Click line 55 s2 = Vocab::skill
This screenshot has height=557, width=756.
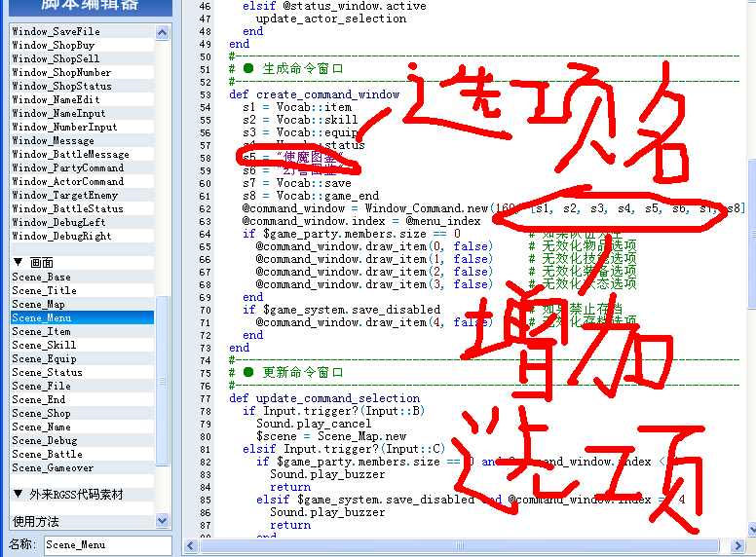click(x=300, y=120)
